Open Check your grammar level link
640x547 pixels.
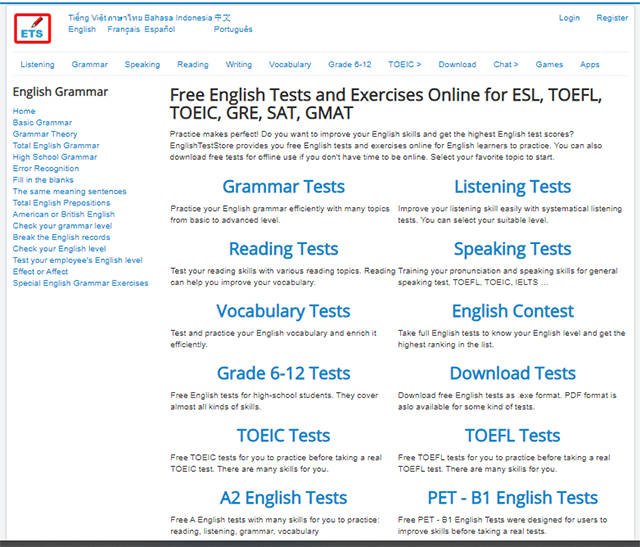[x=62, y=226]
